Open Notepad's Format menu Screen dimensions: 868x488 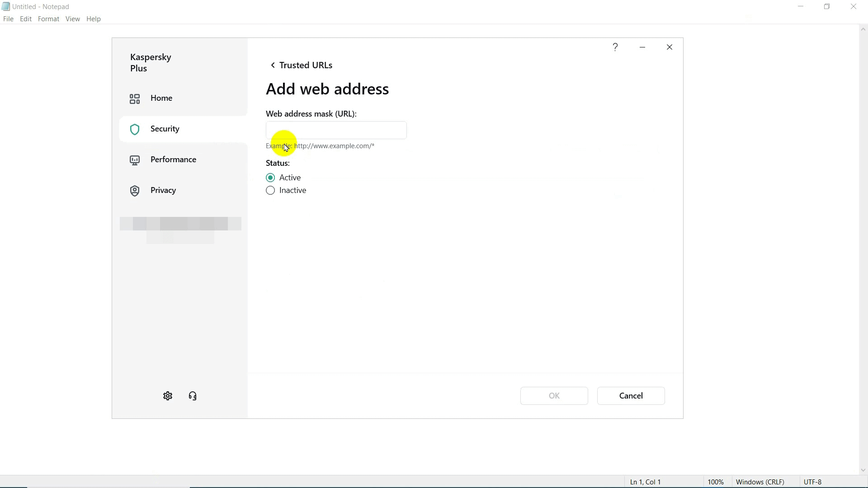tap(48, 19)
